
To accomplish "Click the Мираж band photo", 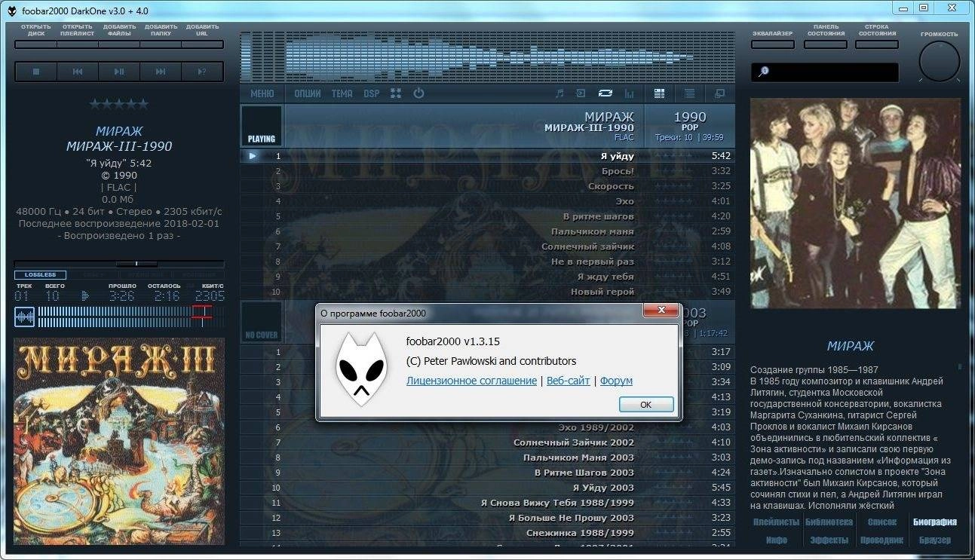I will click(856, 203).
